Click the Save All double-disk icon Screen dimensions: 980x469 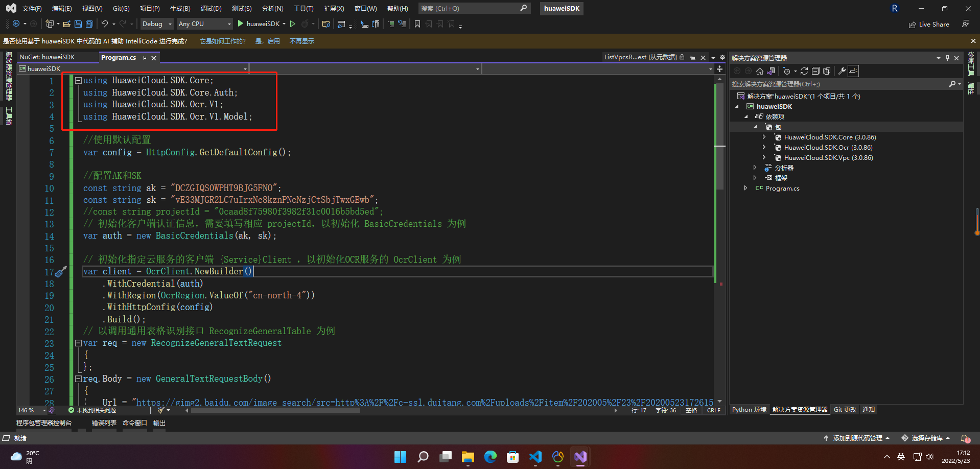click(89, 24)
